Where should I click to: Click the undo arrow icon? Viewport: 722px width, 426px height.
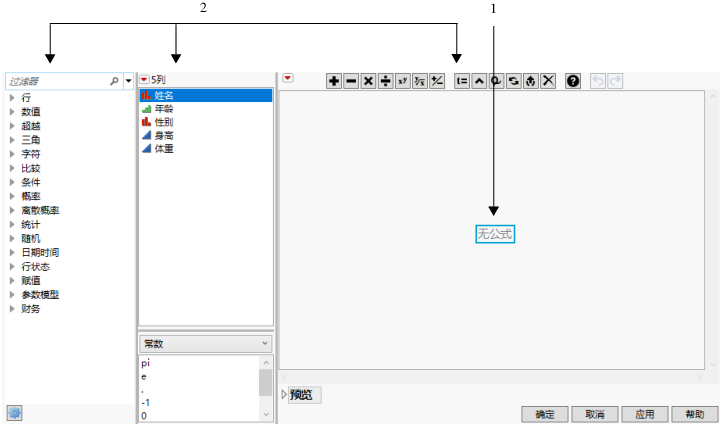pos(598,81)
